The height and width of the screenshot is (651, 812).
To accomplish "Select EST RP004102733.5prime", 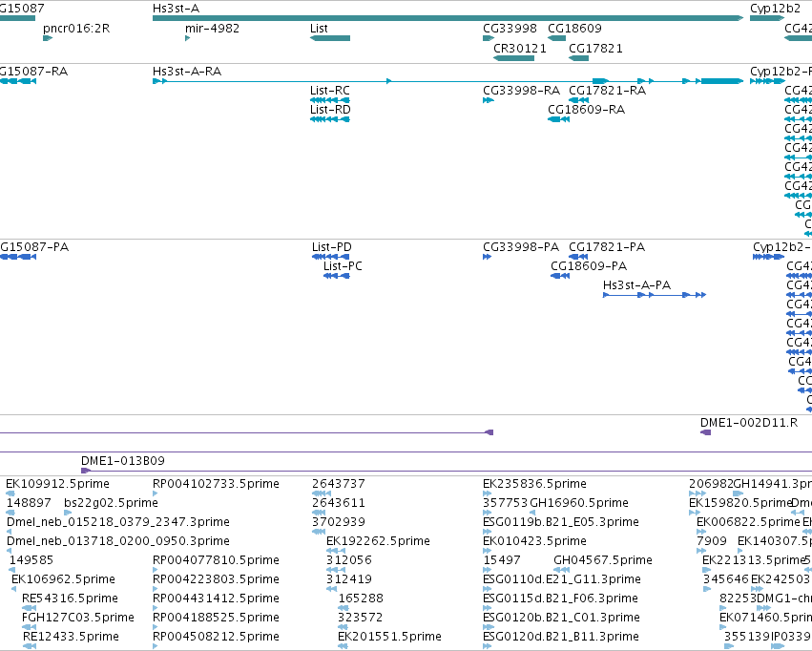I will click(216, 483).
